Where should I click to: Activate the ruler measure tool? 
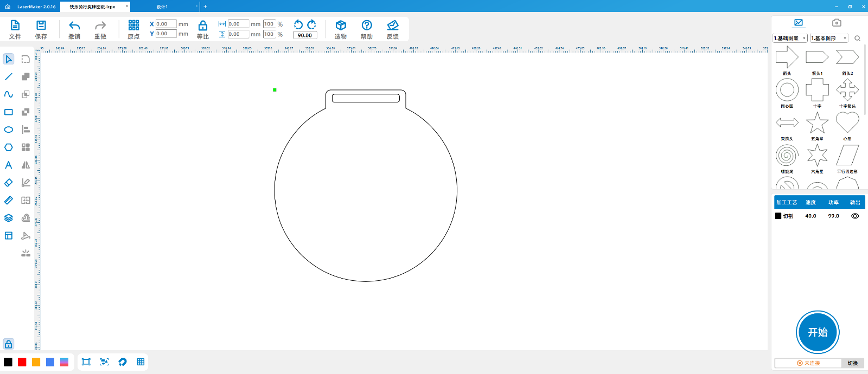[9, 201]
